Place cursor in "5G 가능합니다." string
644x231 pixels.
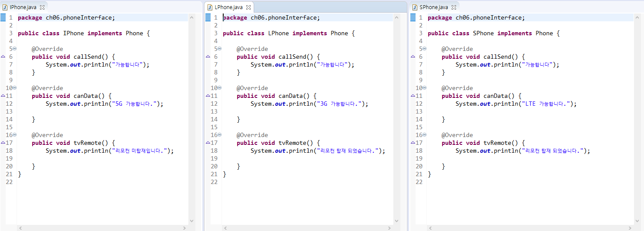[x=134, y=104]
